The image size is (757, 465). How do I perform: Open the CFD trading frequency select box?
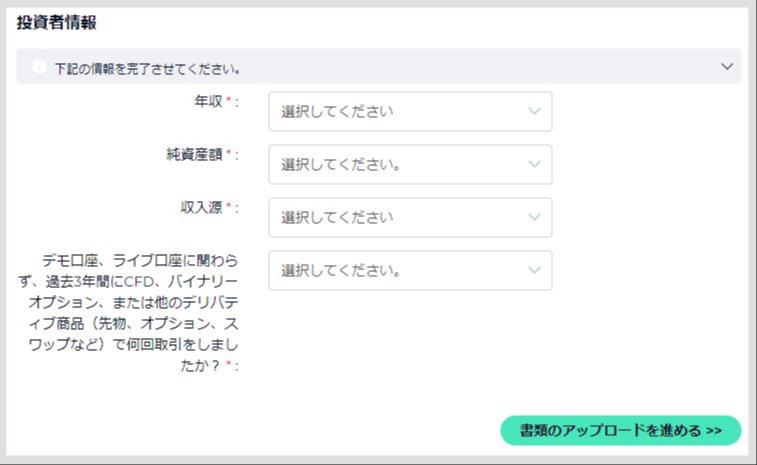tap(410, 270)
